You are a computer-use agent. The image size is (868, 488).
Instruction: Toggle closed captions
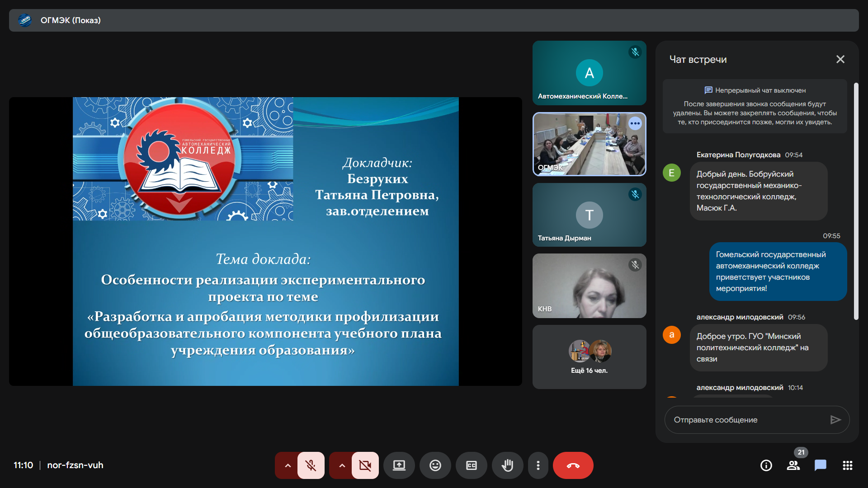click(x=471, y=465)
